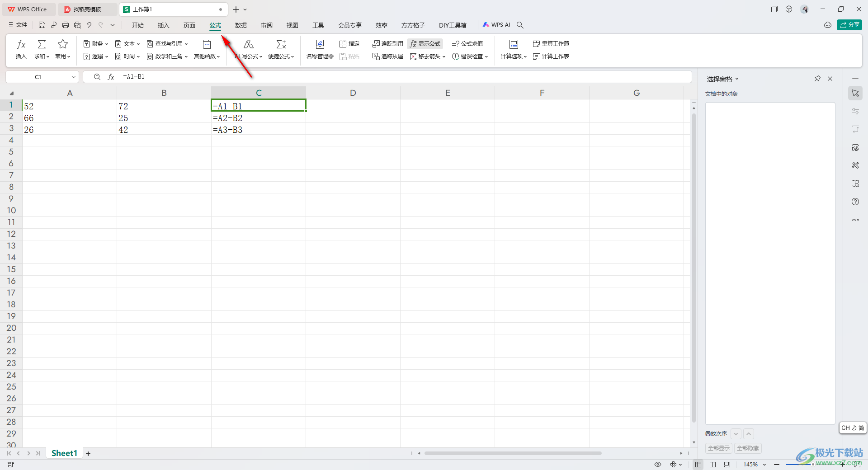Click Evaluate Formula

pos(467,44)
